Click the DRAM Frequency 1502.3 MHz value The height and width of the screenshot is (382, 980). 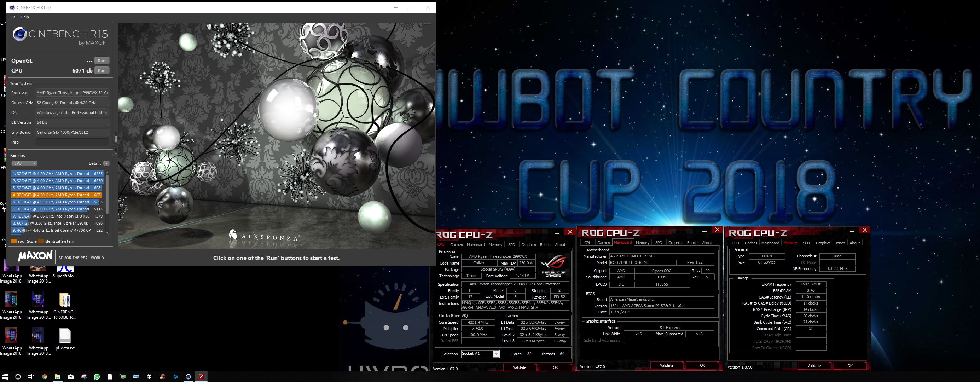click(811, 285)
